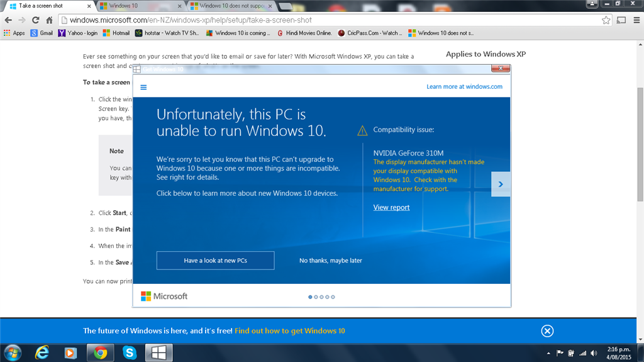Open Action Center flag icon
The height and width of the screenshot is (362, 644).
(559, 353)
